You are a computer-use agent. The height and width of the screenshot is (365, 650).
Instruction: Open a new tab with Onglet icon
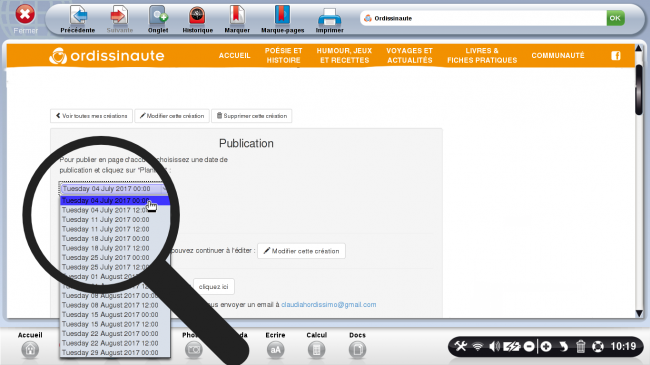pyautogui.click(x=158, y=16)
